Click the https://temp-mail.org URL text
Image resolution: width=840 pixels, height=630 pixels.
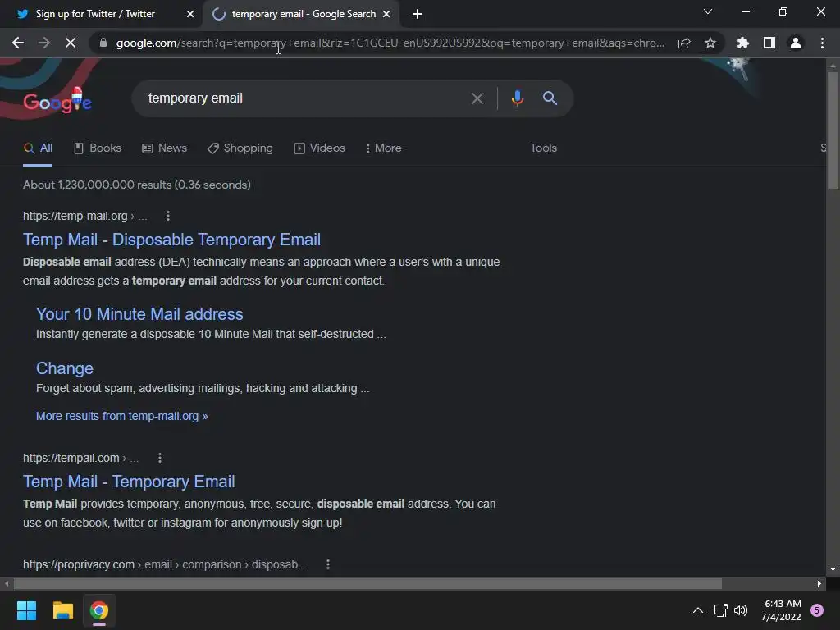point(75,216)
